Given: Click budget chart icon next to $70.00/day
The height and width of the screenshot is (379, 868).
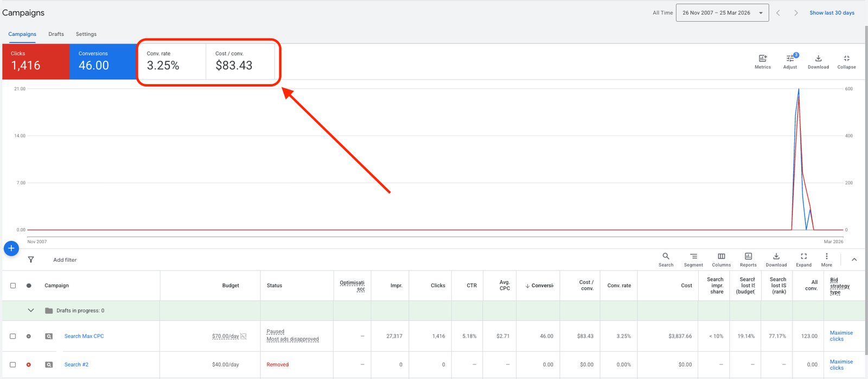Looking at the screenshot, I should [244, 336].
